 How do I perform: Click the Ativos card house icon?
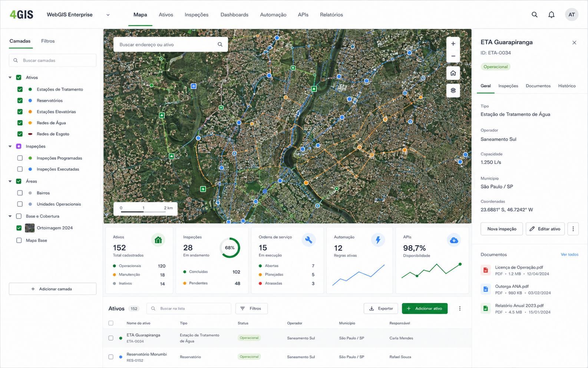point(158,240)
